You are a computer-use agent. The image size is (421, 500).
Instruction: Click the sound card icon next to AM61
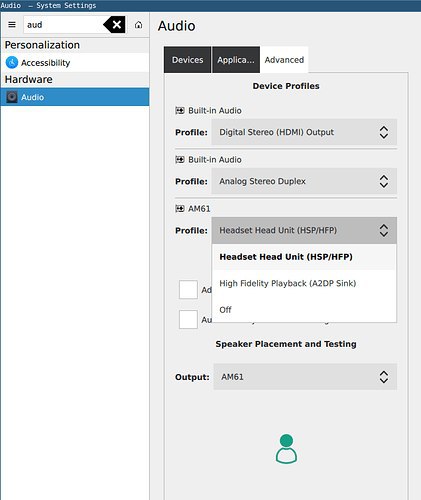tap(180, 209)
